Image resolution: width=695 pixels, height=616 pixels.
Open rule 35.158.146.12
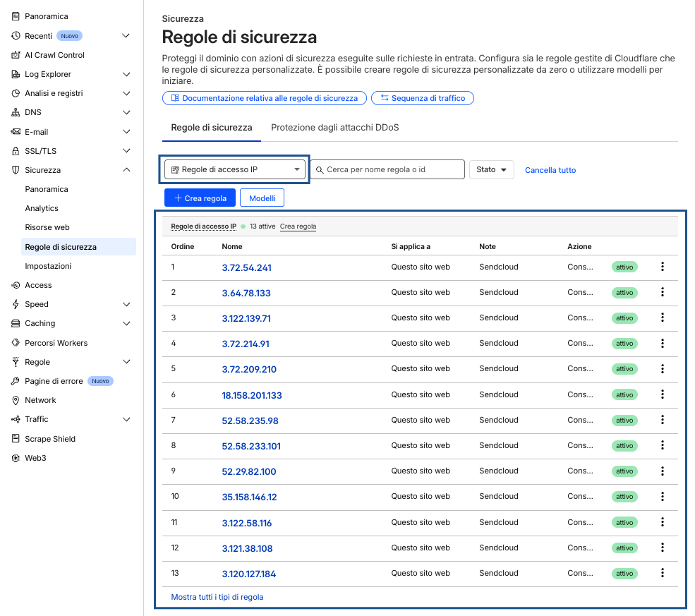point(249,497)
